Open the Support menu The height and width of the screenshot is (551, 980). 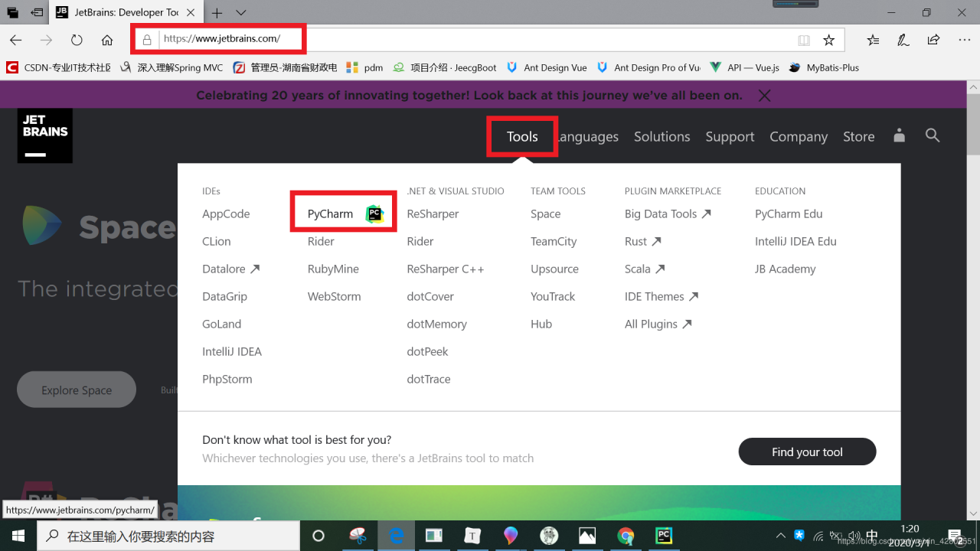tap(730, 136)
